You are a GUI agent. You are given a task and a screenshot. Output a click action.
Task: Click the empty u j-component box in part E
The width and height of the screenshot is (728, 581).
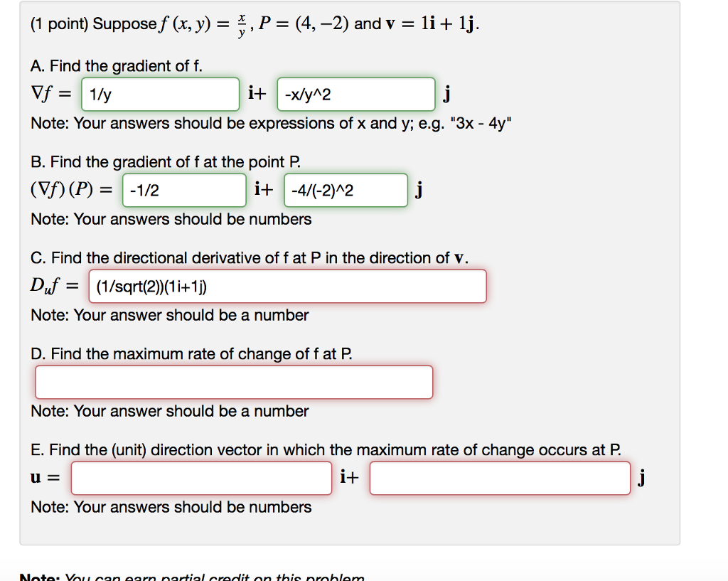click(x=500, y=478)
